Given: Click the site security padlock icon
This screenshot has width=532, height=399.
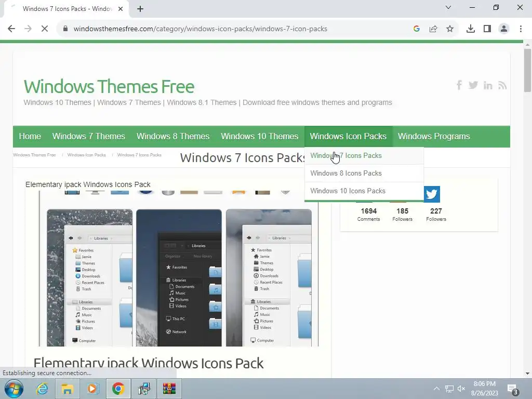Looking at the screenshot, I should tap(65, 29).
